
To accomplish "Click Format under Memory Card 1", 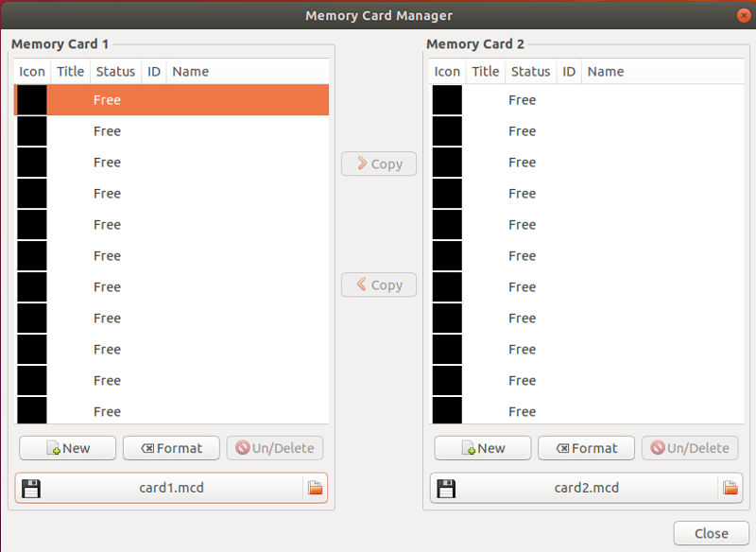I will pos(171,448).
